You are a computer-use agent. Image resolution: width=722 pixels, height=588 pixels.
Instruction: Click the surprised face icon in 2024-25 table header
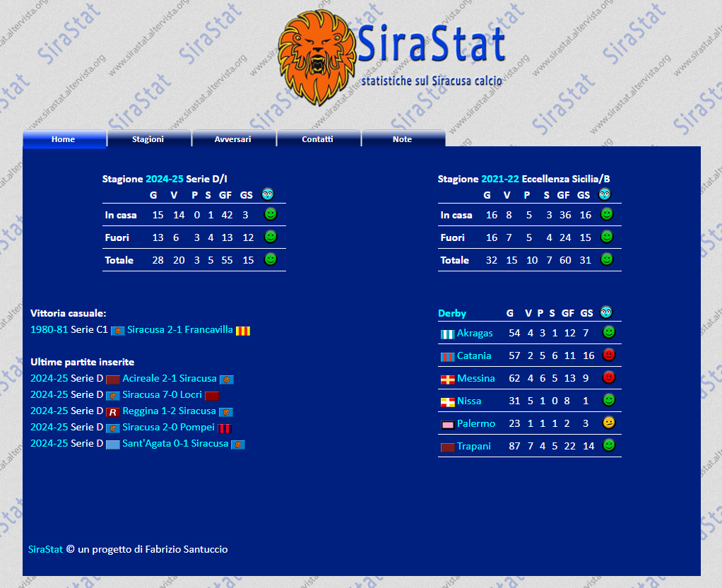(x=268, y=194)
